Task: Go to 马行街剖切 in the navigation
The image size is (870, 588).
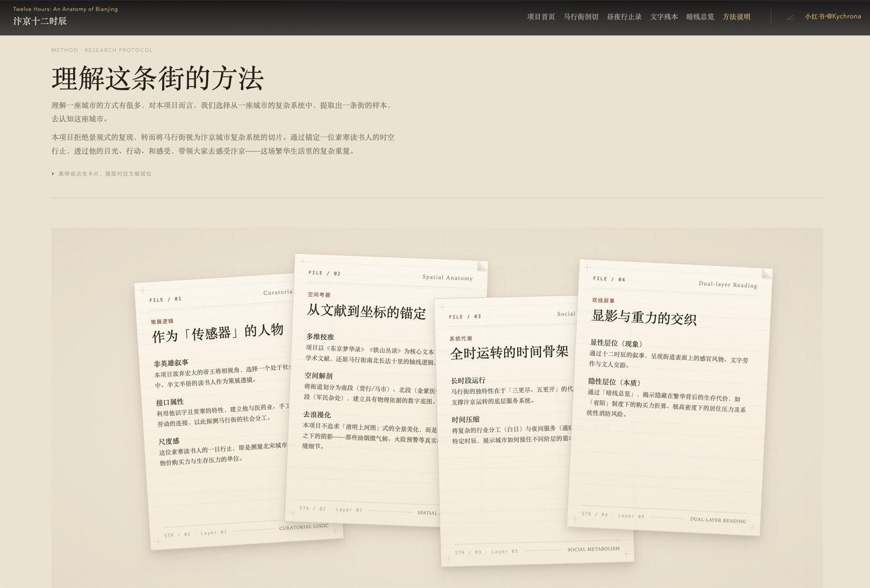Action: point(581,17)
